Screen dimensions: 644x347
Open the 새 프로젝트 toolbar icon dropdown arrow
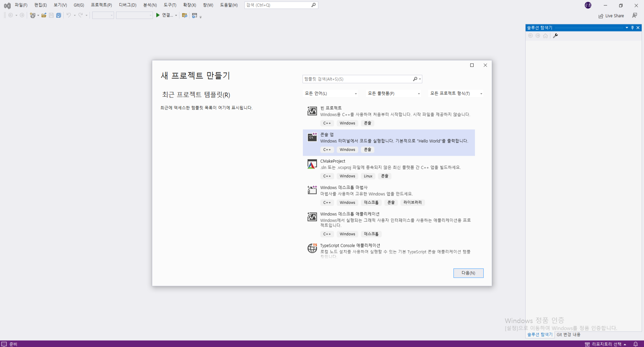pyautogui.click(x=38, y=15)
